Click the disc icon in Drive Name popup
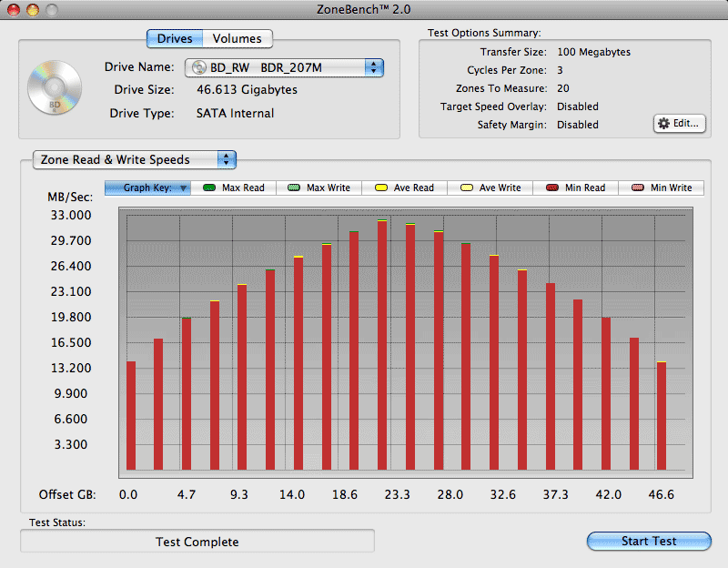 click(198, 68)
